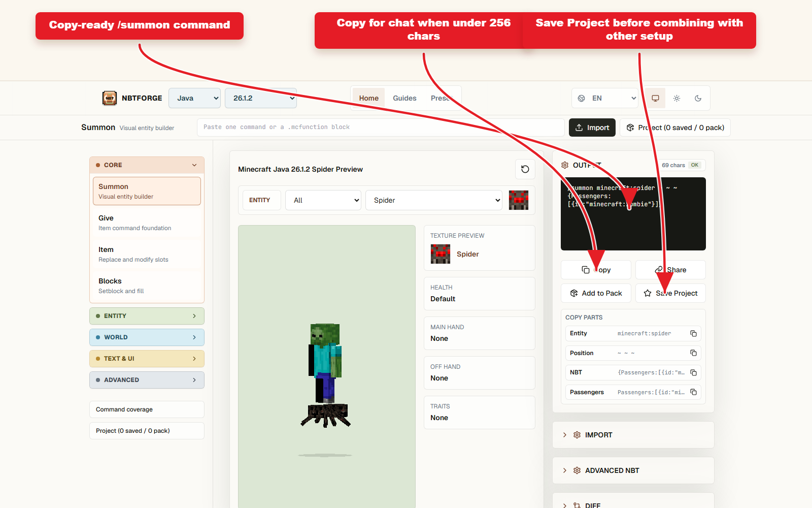Viewport: 812px width, 508px height.
Task: Click the NBTFORGE logo icon
Action: (x=109, y=98)
